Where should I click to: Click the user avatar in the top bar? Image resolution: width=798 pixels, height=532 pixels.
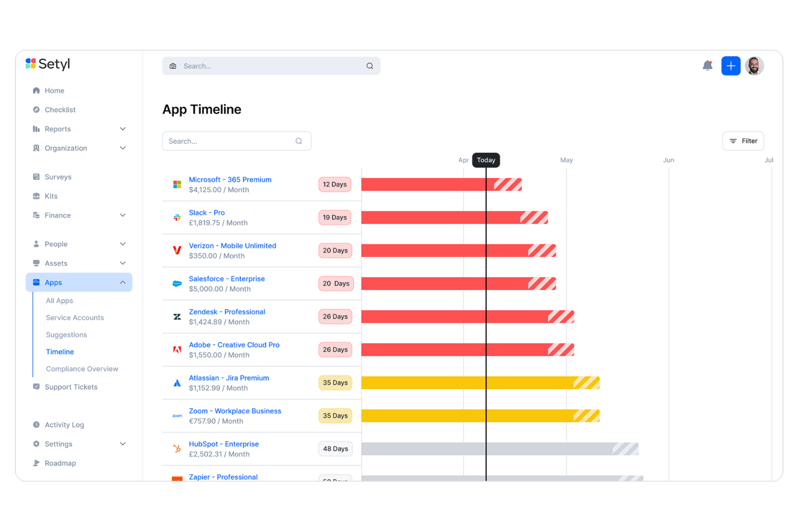click(754, 65)
